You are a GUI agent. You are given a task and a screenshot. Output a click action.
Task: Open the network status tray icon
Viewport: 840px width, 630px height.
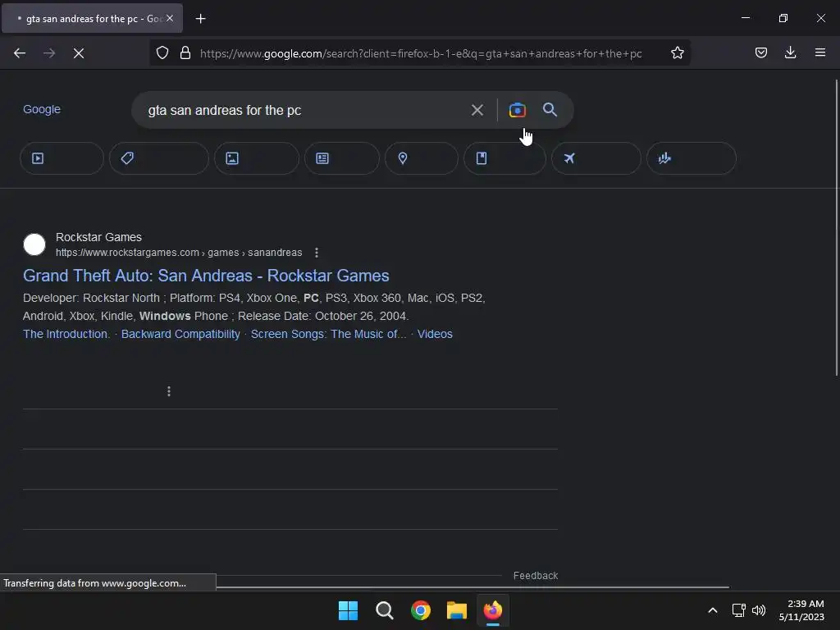coord(739,610)
